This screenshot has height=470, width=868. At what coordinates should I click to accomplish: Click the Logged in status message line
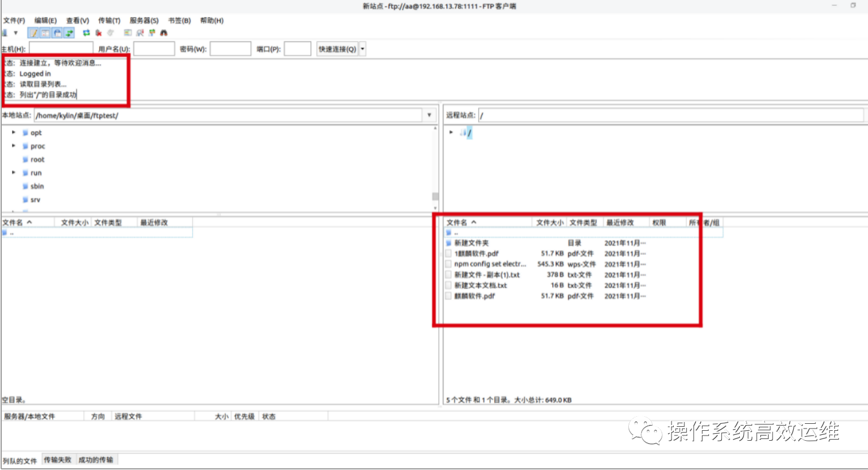coord(35,74)
